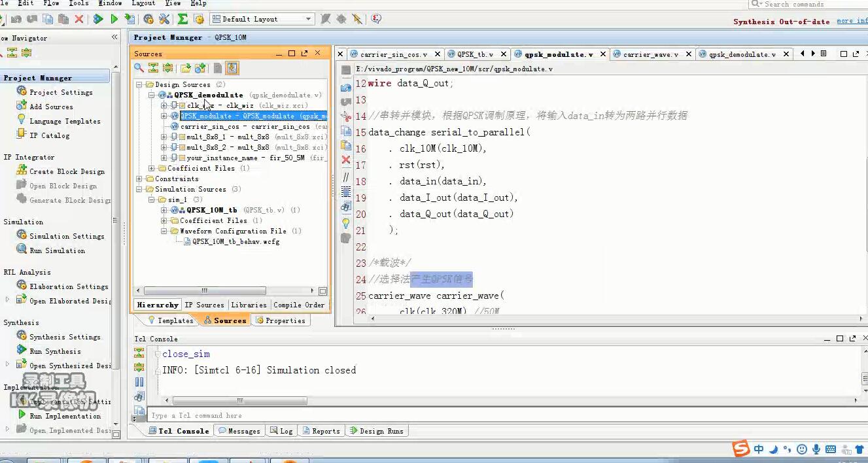
Task: Open the Edit menu
Action: [x=26, y=3]
